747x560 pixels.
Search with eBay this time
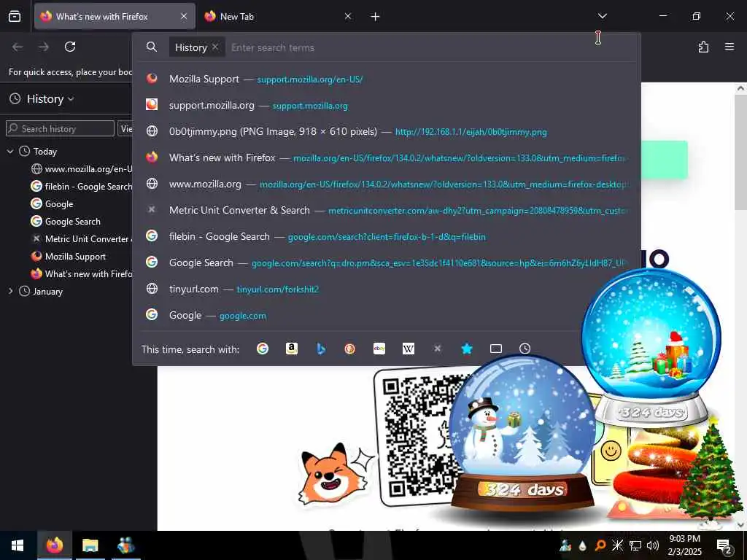379,349
